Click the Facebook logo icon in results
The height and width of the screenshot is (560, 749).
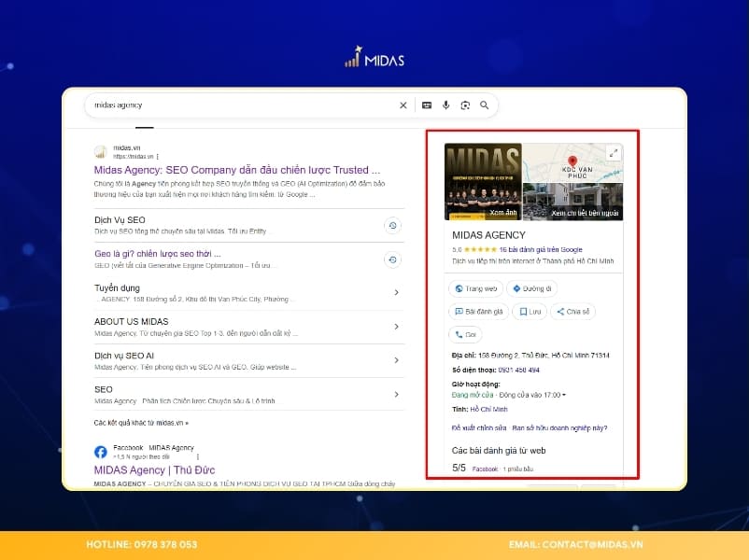pyautogui.click(x=101, y=452)
